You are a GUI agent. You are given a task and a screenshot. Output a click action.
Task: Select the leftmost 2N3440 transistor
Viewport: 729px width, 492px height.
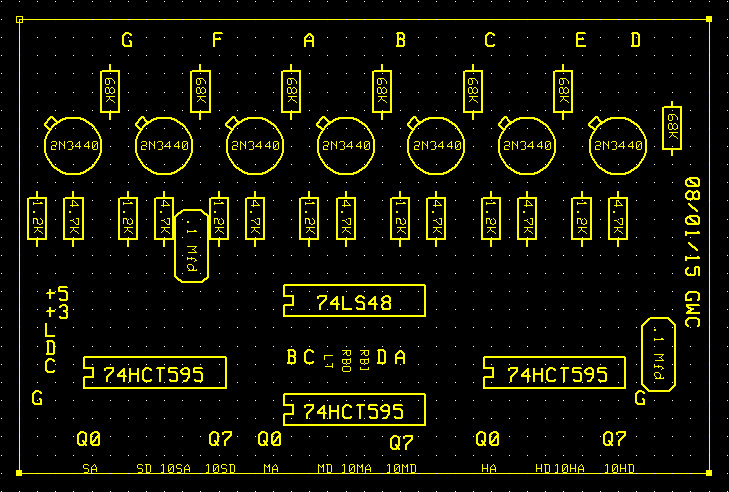(x=72, y=146)
